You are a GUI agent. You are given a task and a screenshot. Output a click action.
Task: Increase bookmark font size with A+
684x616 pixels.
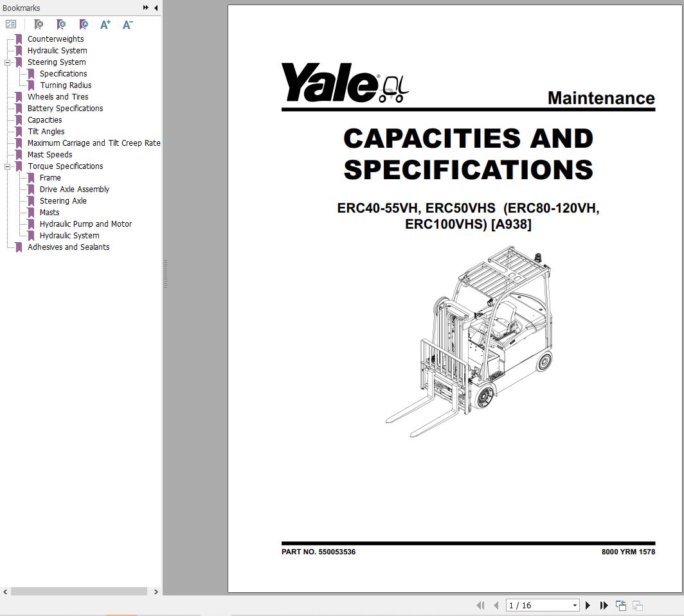point(105,24)
